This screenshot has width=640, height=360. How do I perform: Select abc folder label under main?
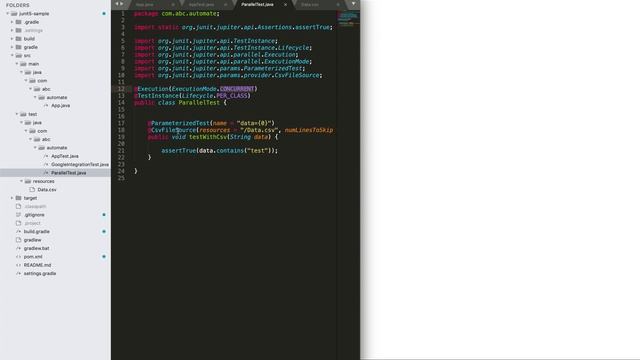coord(46,89)
